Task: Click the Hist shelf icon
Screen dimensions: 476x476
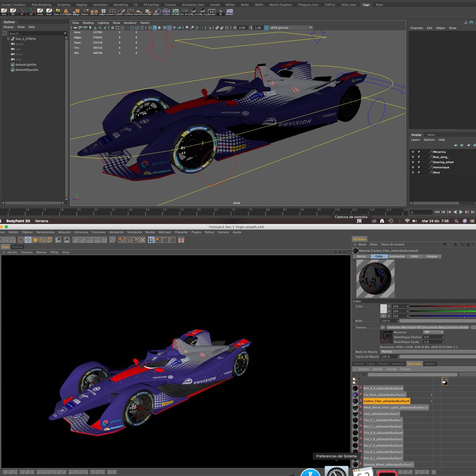Action: click(x=4, y=11)
